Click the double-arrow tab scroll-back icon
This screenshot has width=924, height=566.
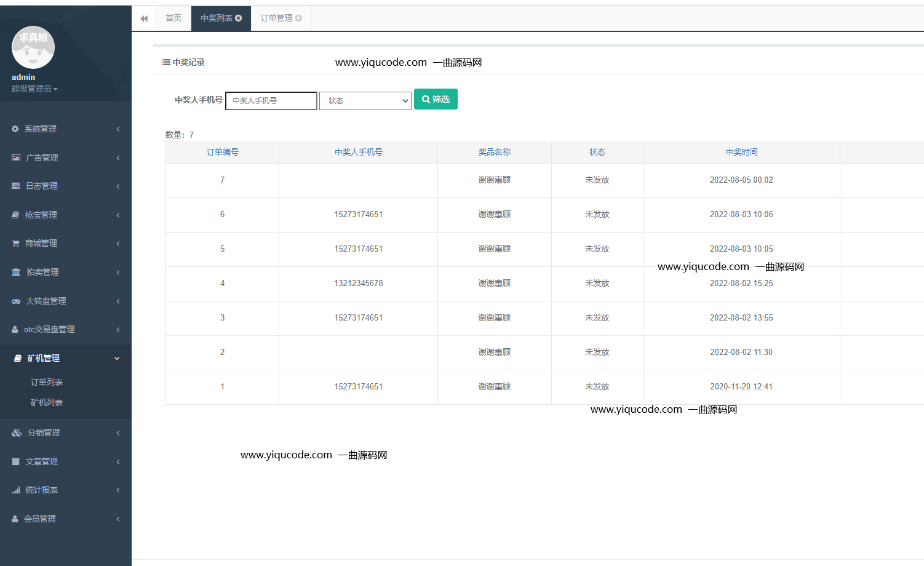click(x=144, y=18)
